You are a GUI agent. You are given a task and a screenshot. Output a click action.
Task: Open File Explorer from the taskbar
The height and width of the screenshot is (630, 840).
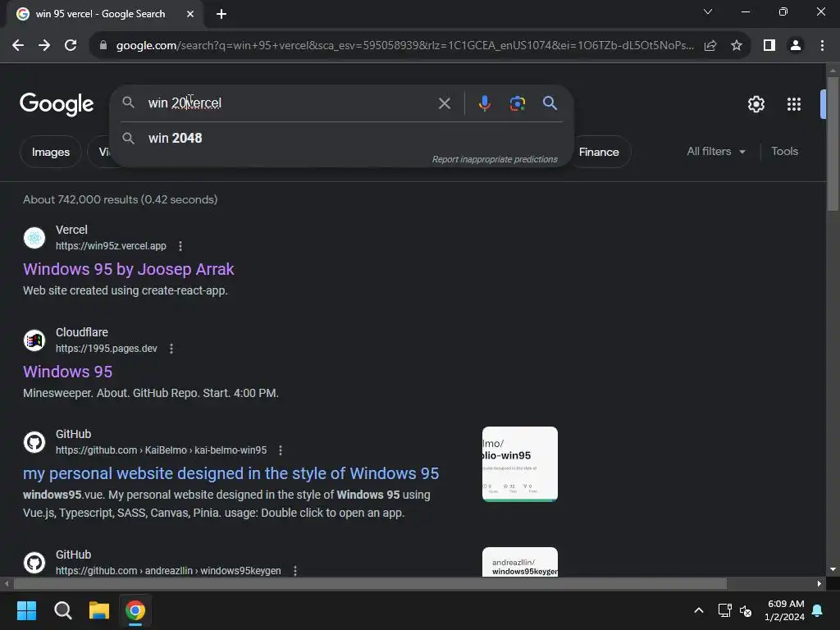99,610
